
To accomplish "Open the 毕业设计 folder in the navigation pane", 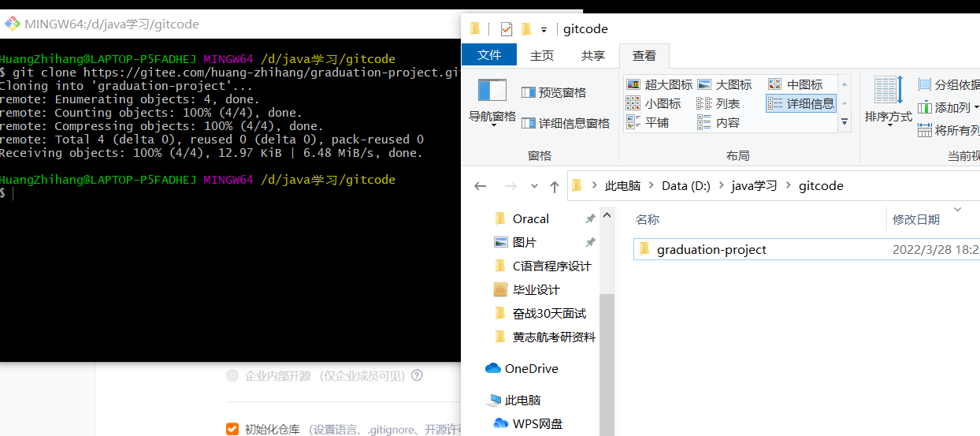I will pos(536,289).
